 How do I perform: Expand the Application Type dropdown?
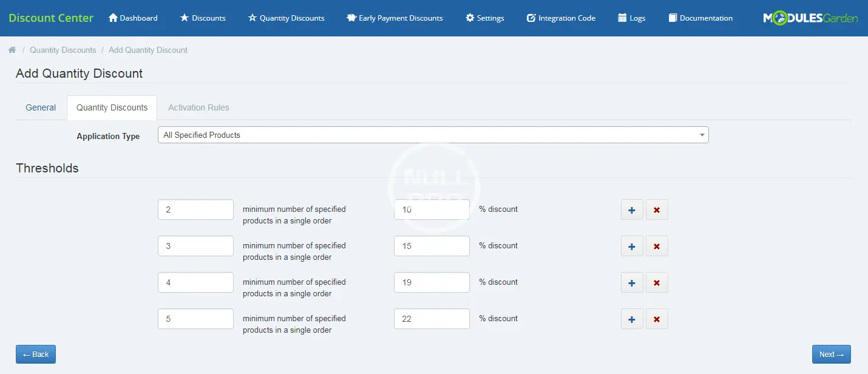click(433, 135)
